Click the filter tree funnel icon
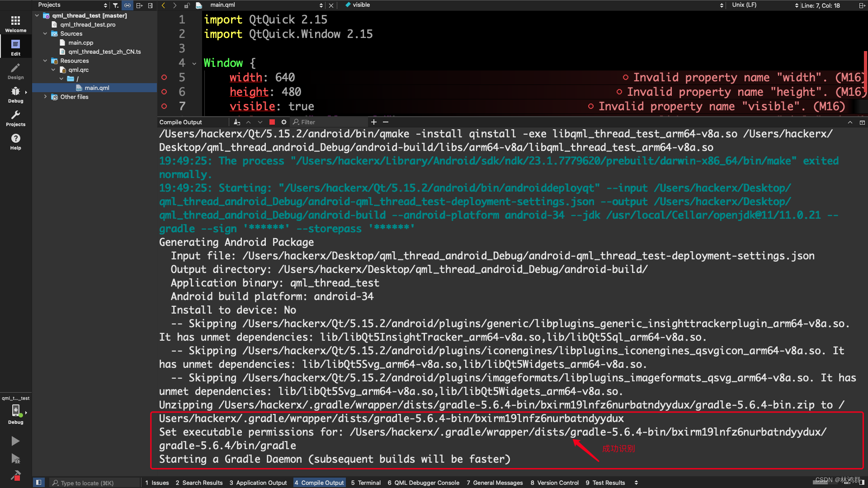This screenshot has height=488, width=868. (x=116, y=5)
